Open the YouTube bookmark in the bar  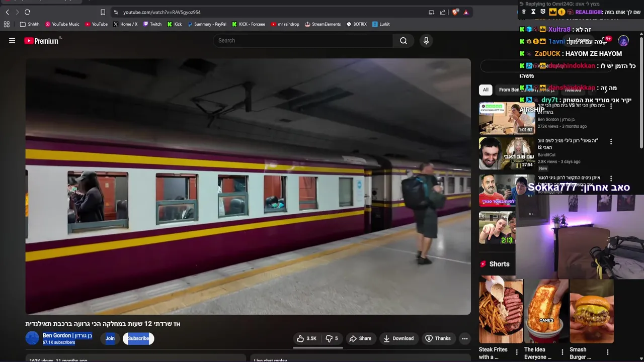click(96, 24)
